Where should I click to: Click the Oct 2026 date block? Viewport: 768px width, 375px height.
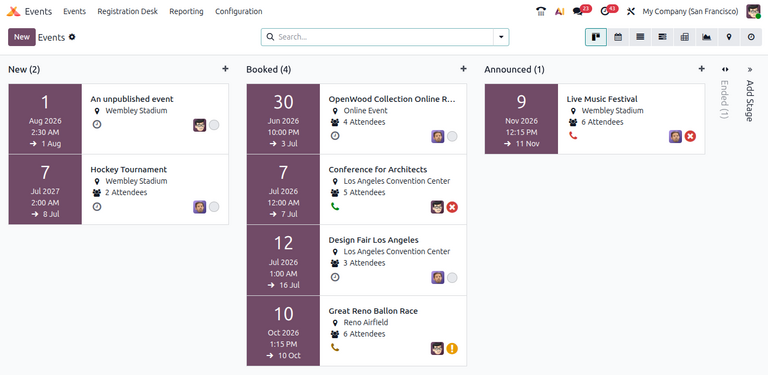pyautogui.click(x=283, y=330)
